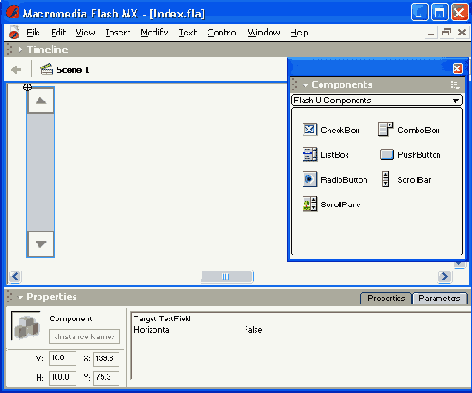Open the View menu

pos(85,32)
